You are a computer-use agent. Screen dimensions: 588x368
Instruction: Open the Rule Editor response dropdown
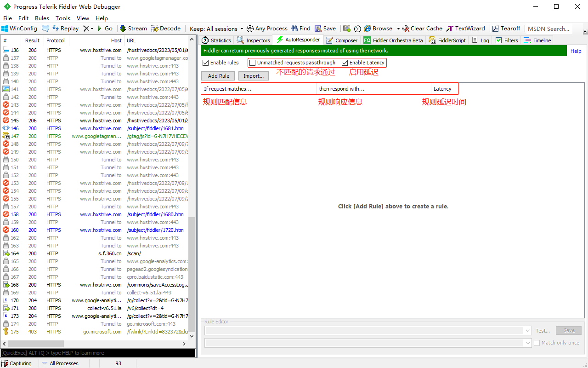point(527,343)
